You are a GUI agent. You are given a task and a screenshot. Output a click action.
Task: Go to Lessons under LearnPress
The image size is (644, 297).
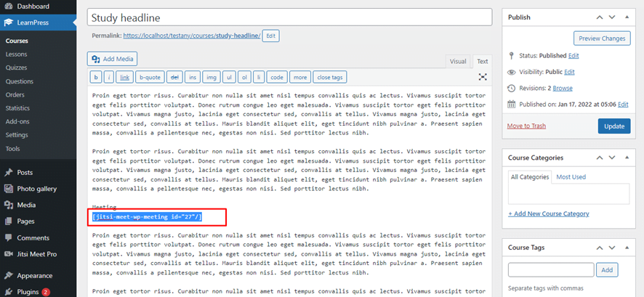17,54
